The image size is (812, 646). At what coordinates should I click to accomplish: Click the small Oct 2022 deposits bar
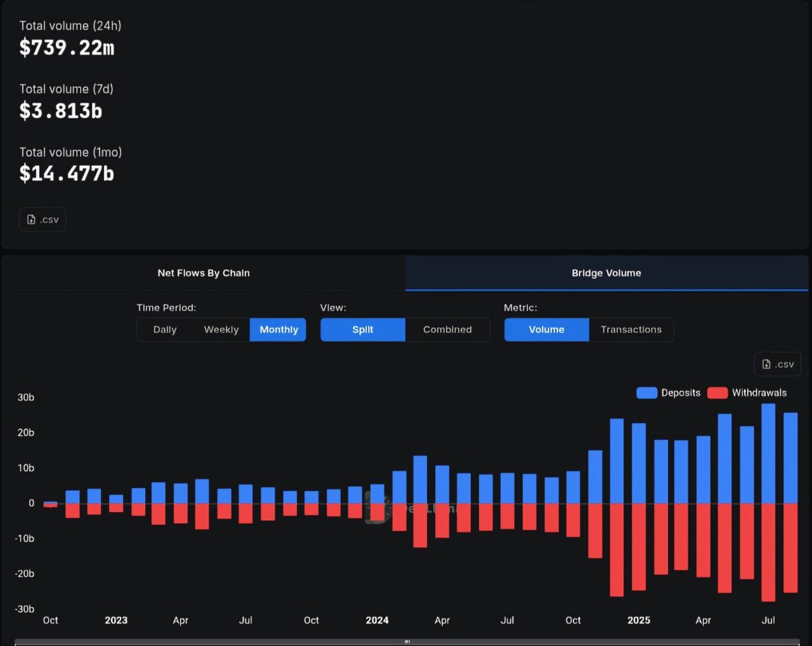[51, 502]
